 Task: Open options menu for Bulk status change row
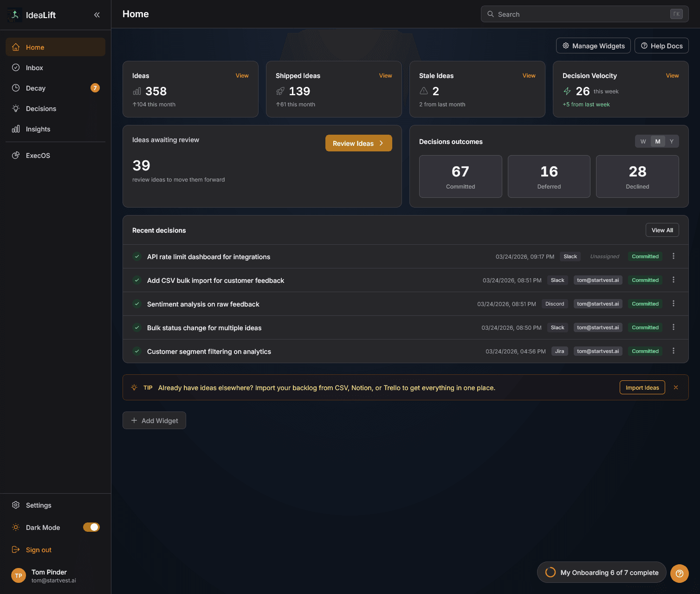tap(674, 327)
